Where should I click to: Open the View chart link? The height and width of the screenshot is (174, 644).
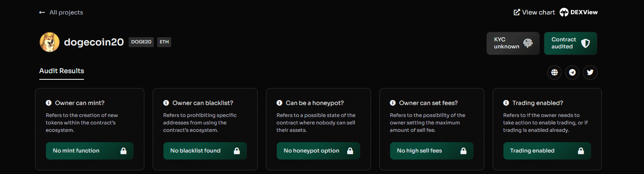pyautogui.click(x=534, y=12)
